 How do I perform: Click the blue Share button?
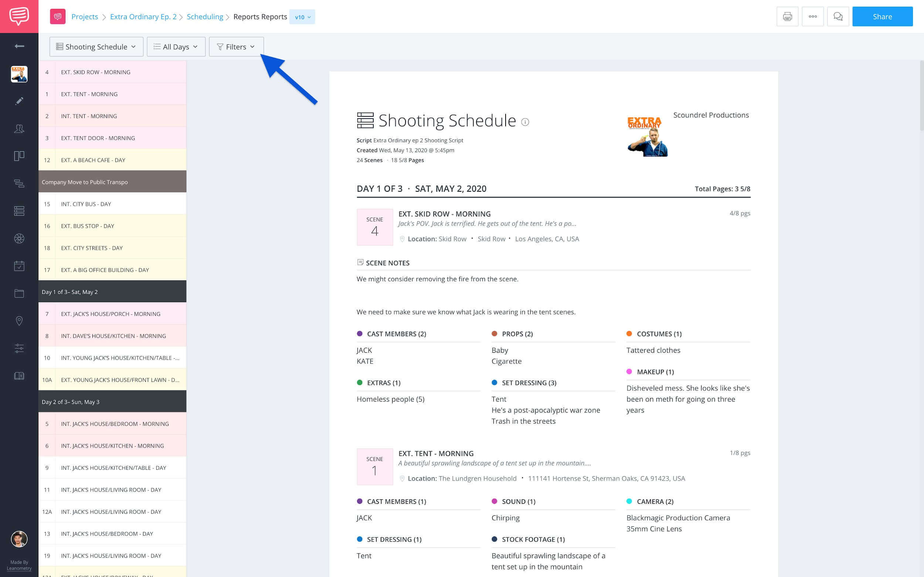coord(882,16)
